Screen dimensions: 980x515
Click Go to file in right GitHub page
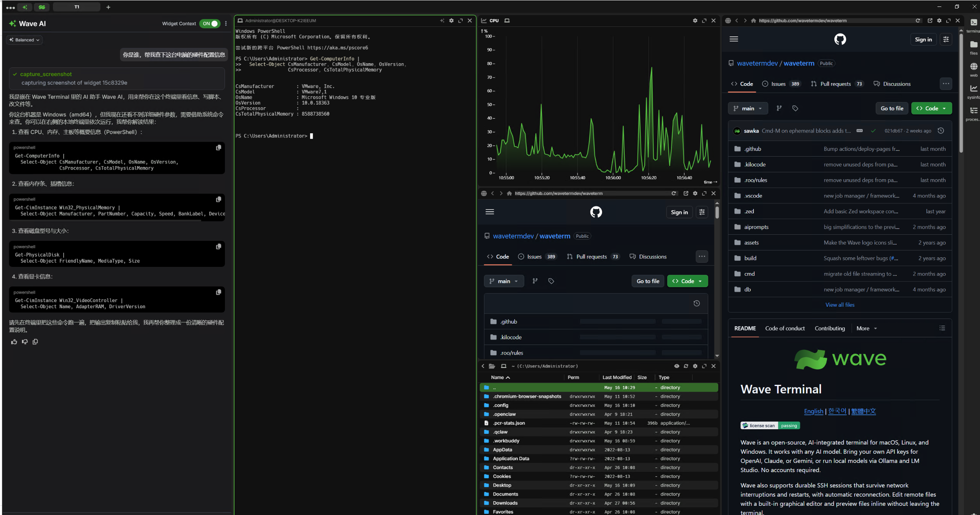point(892,108)
